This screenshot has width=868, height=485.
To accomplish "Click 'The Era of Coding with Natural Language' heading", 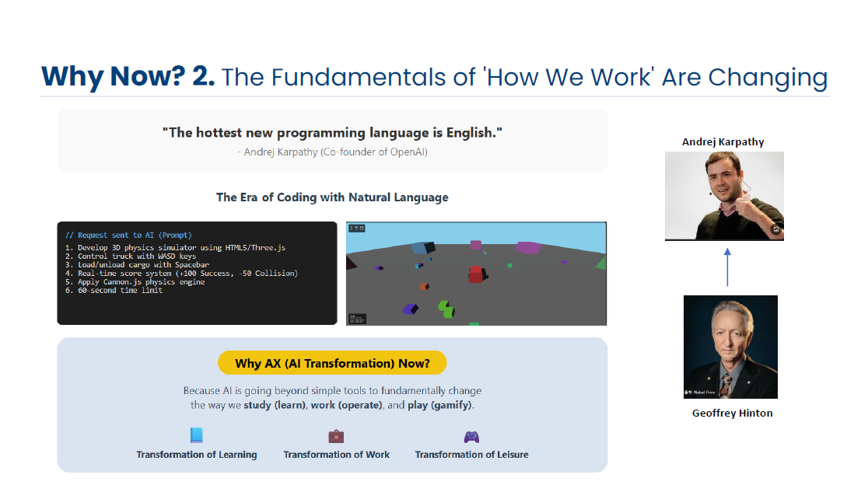I will tap(332, 197).
